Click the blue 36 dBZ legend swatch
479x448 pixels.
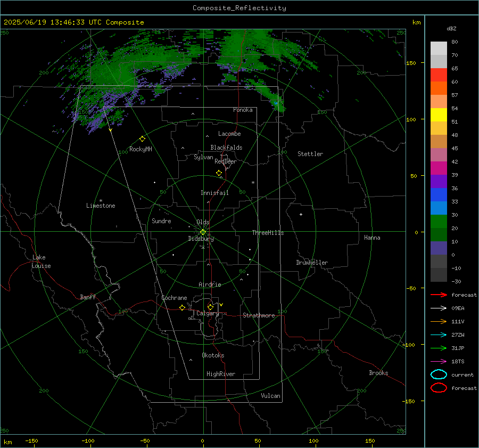click(439, 194)
